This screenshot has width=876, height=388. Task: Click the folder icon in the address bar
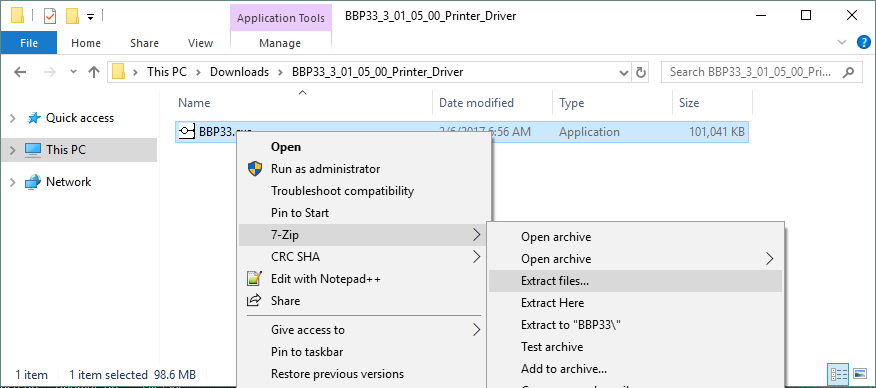pyautogui.click(x=118, y=72)
